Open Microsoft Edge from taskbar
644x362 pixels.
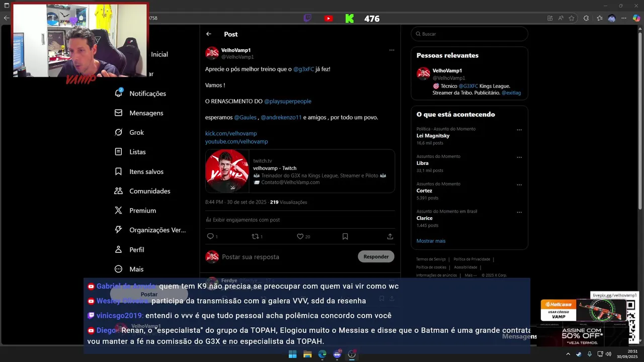tap(322, 354)
